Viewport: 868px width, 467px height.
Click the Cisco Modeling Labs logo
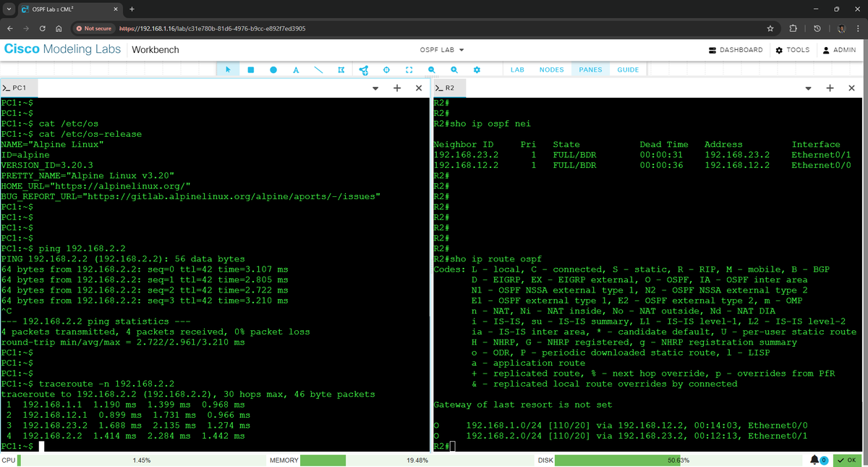click(x=63, y=49)
